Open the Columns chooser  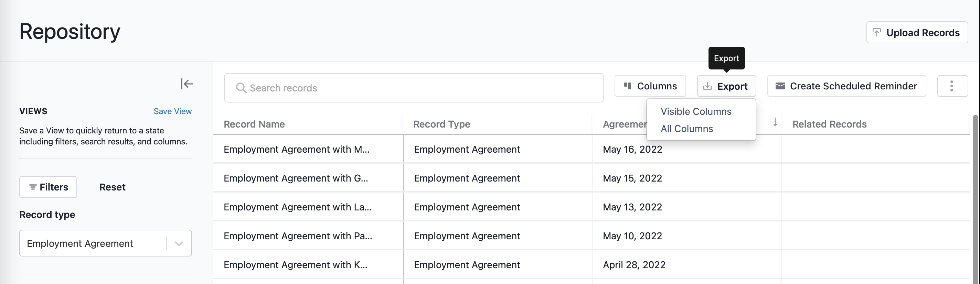pos(650,86)
